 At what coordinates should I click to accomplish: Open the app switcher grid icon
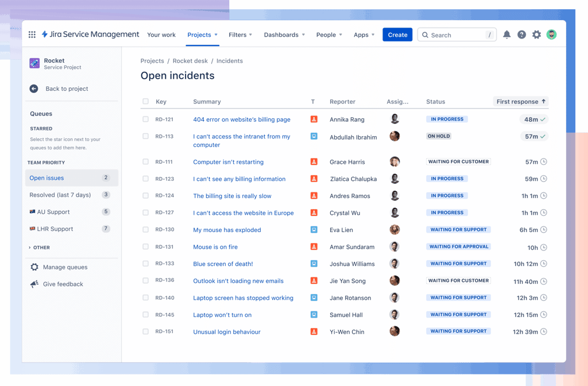pyautogui.click(x=32, y=34)
